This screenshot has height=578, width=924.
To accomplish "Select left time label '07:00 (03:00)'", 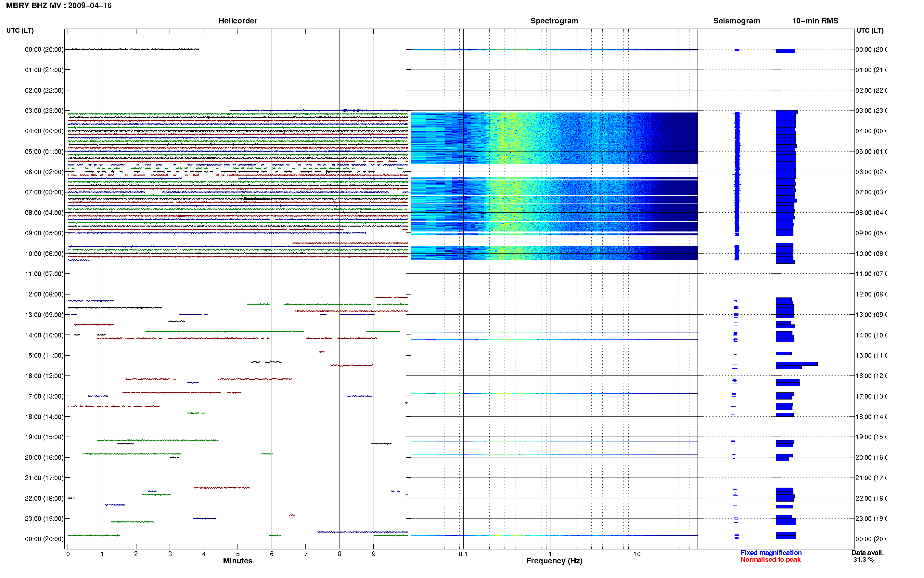I will (x=44, y=192).
